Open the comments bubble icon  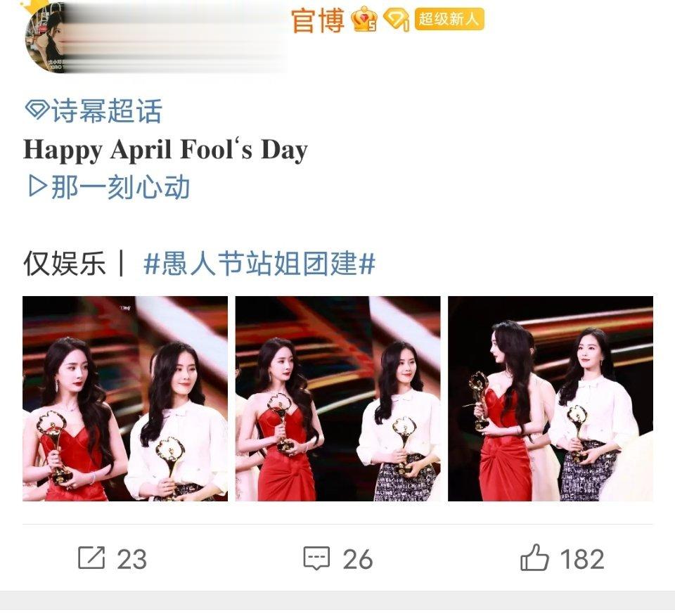click(x=317, y=558)
